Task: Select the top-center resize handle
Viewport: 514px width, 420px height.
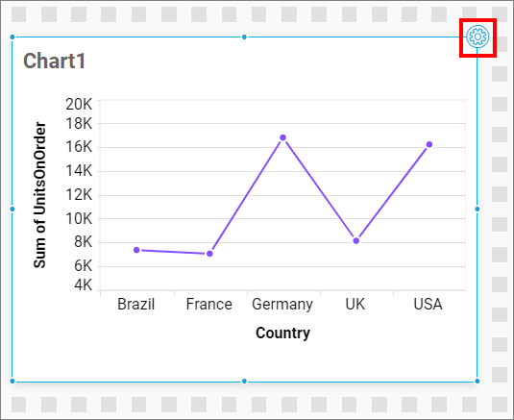Action: coord(244,37)
